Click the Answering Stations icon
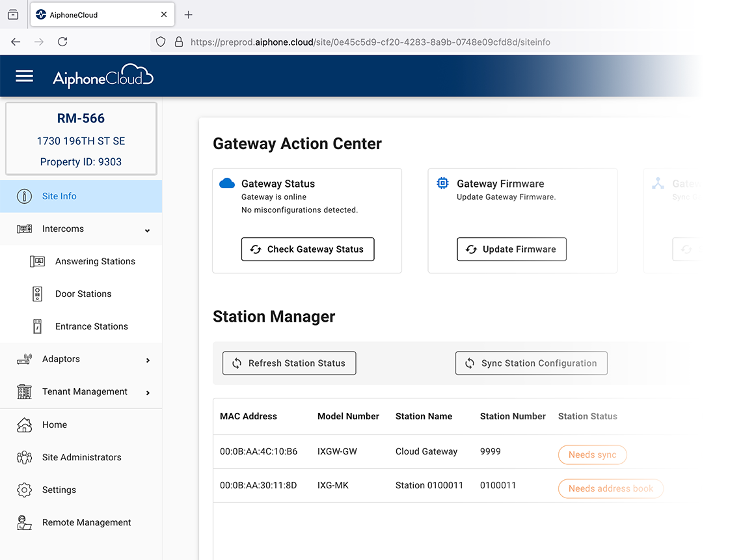Image resolution: width=756 pixels, height=560 pixels. [37, 262]
